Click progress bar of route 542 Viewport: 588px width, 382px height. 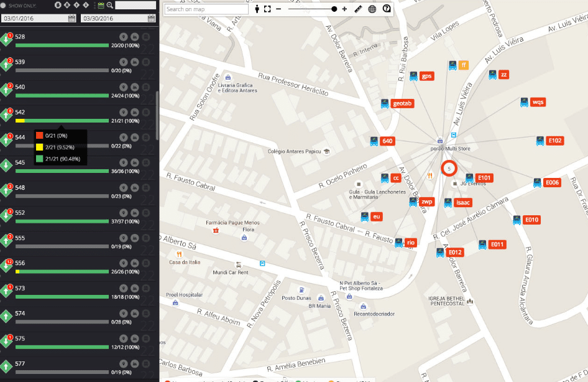(62, 121)
